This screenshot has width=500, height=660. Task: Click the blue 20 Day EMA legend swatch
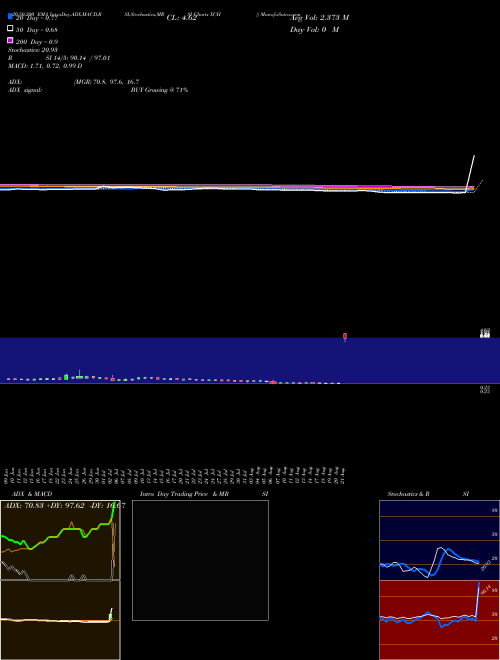(10, 16)
